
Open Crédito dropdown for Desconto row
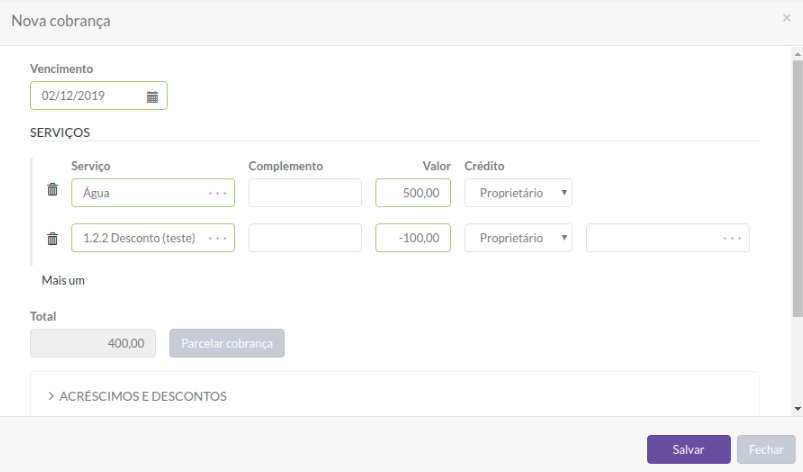point(518,238)
